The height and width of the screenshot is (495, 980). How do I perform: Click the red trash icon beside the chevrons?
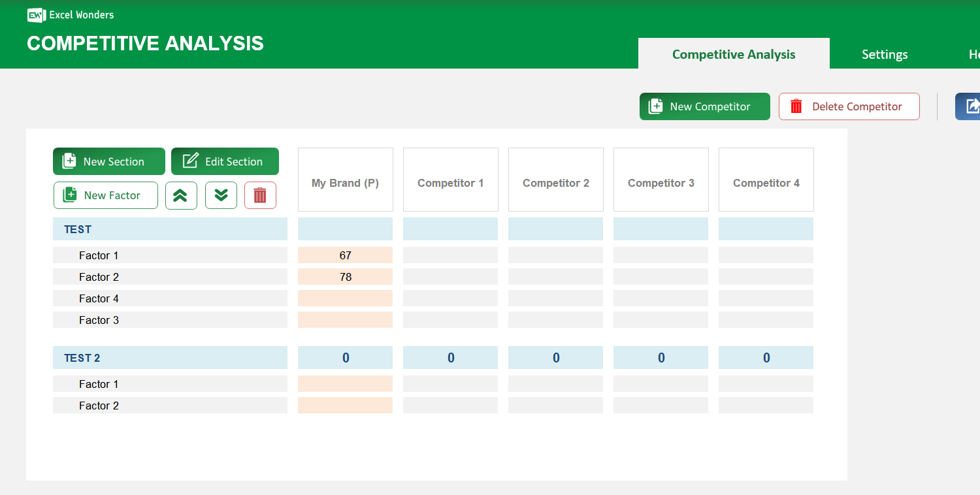260,195
